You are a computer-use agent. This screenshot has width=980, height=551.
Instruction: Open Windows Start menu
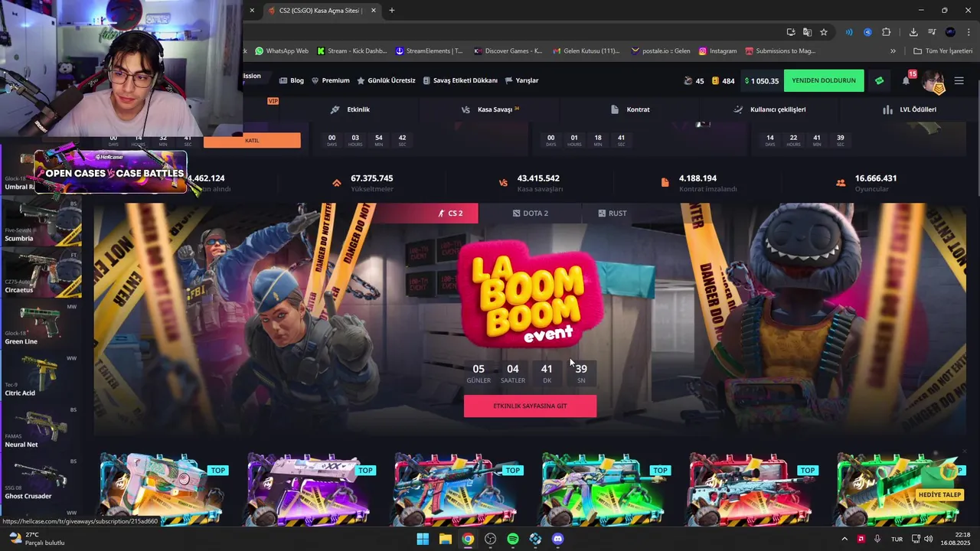pos(423,539)
